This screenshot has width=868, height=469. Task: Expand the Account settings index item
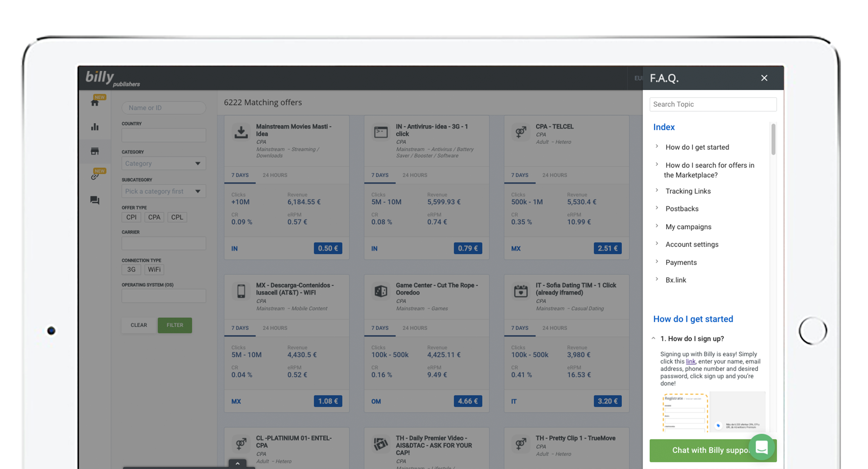692,244
